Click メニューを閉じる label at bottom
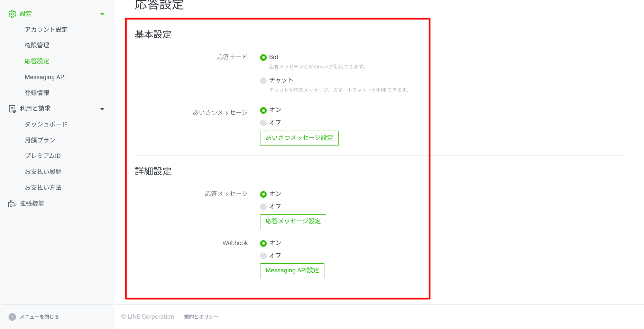Screen dimensions: 644x329 click(39, 317)
